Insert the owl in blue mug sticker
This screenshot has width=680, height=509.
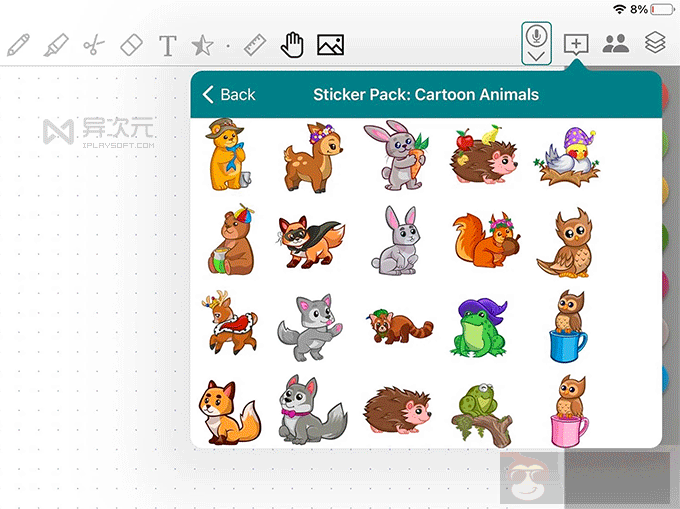[567, 325]
